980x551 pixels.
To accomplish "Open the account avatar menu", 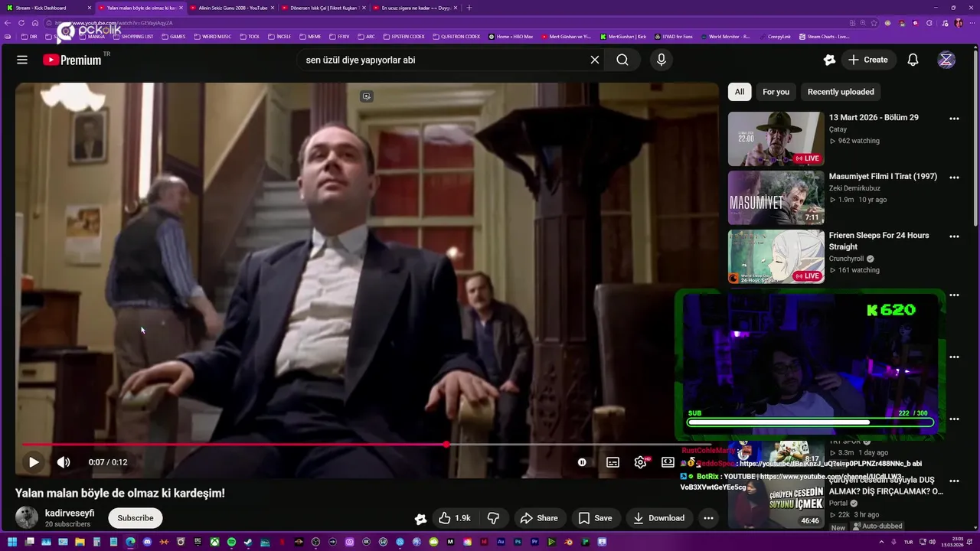I will (x=946, y=60).
